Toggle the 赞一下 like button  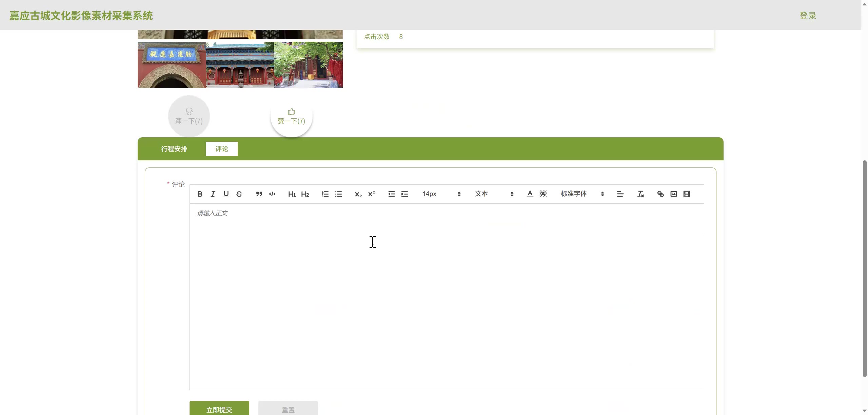291,116
